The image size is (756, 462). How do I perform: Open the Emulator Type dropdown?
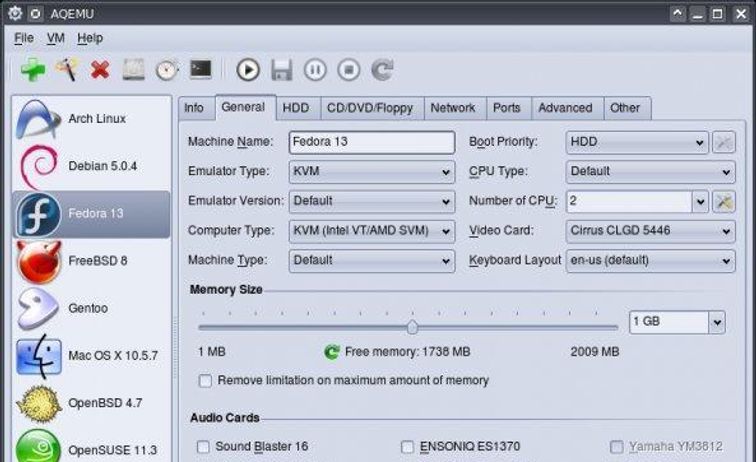372,172
